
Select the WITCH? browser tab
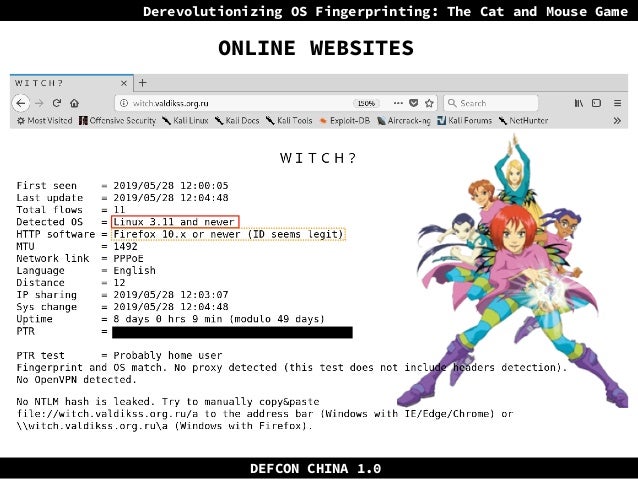(x=72, y=83)
